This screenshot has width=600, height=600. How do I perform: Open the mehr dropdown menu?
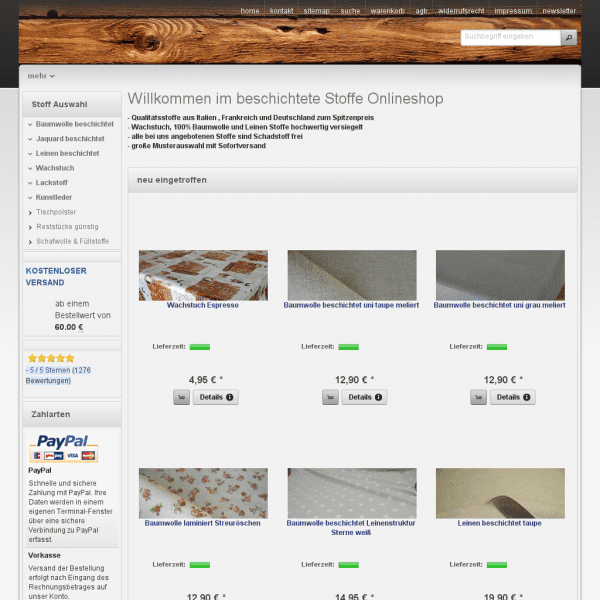[41, 76]
